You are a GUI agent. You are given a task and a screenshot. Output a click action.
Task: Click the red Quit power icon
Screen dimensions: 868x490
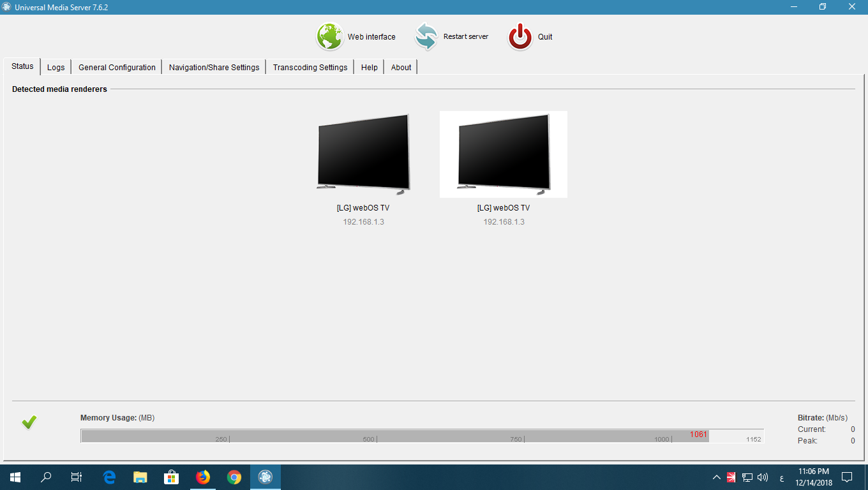coord(520,36)
